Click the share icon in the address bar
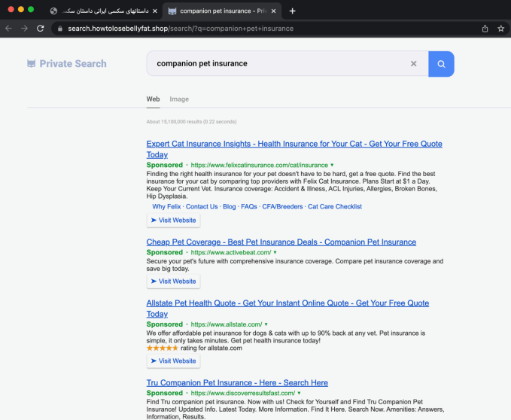The width and height of the screenshot is (511, 420). click(x=485, y=29)
